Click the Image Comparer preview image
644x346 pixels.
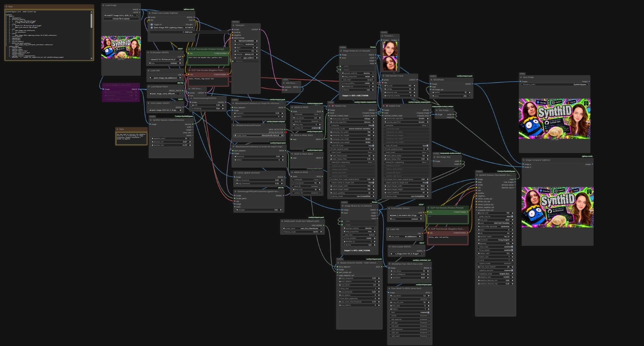pyautogui.click(x=557, y=207)
